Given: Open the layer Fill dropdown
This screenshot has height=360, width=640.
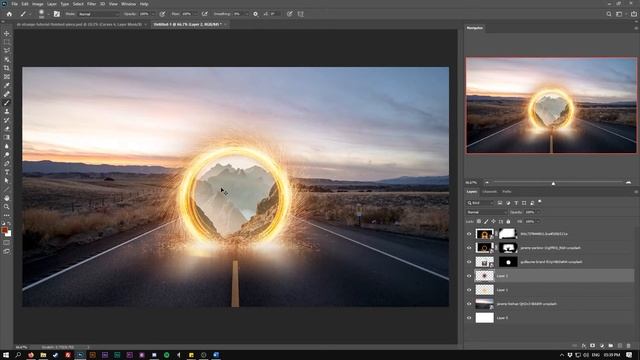Looking at the screenshot, I should (x=538, y=222).
